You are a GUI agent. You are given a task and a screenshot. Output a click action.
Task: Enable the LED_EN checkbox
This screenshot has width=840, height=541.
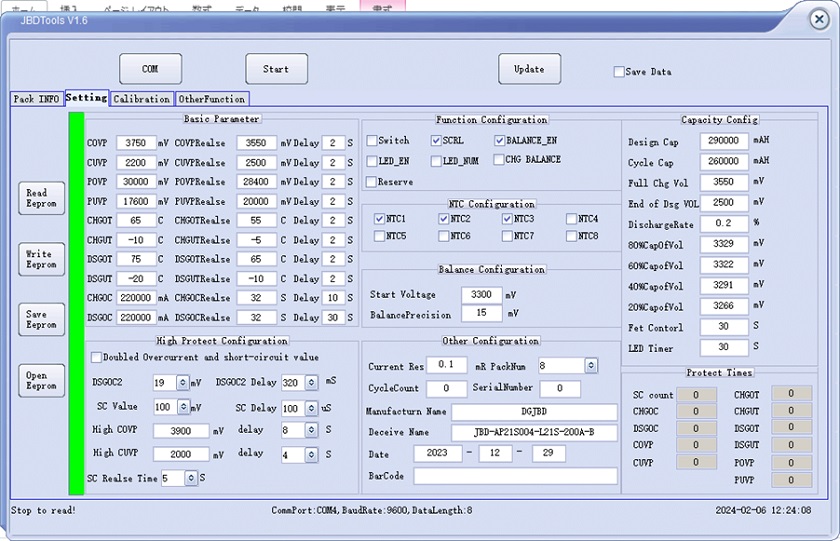pos(372,161)
